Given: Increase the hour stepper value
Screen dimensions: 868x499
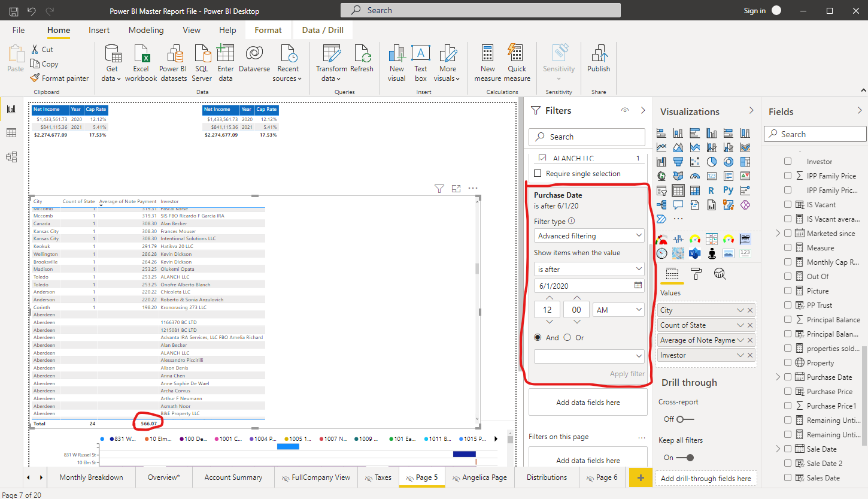Looking at the screenshot, I should (550, 298).
